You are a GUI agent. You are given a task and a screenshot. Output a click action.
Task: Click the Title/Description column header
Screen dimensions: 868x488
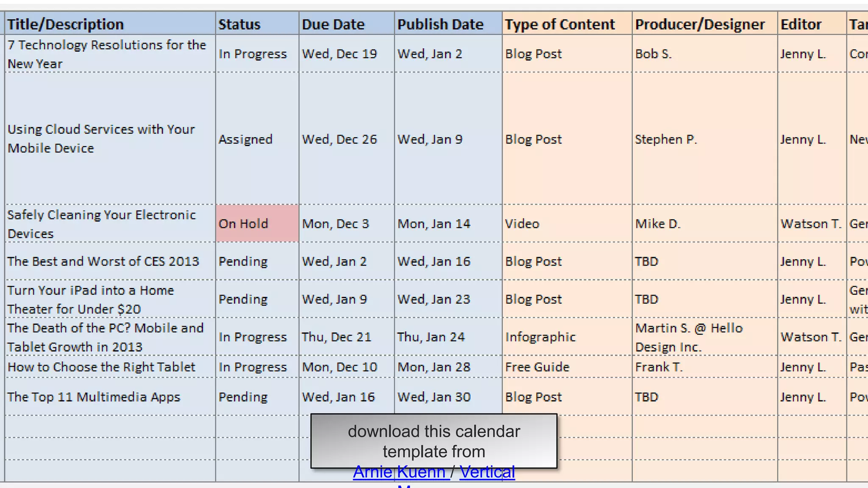coord(66,24)
